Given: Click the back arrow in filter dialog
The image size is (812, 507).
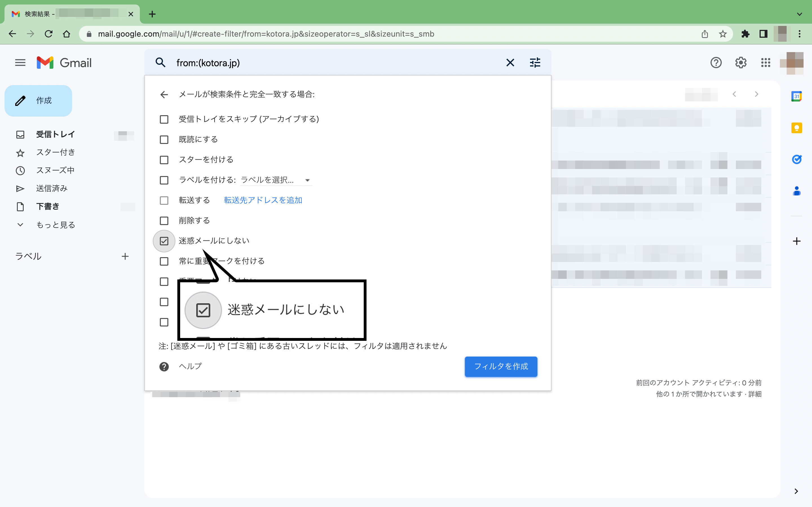Looking at the screenshot, I should pyautogui.click(x=164, y=94).
